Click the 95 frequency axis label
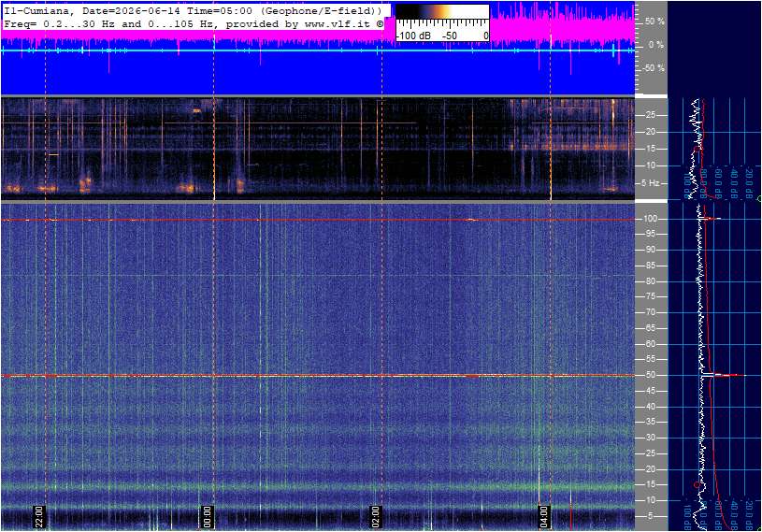762x532 pixels. coord(650,234)
